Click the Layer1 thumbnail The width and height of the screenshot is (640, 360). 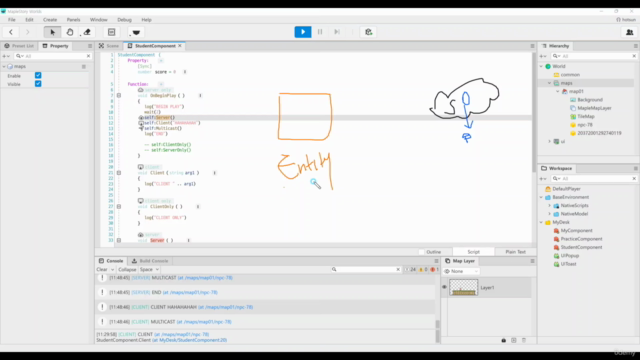click(x=463, y=287)
